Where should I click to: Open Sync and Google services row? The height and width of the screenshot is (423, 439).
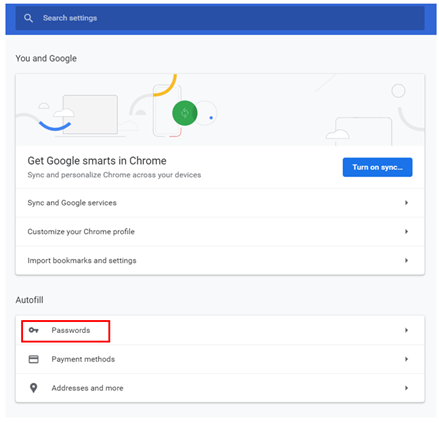tap(220, 203)
